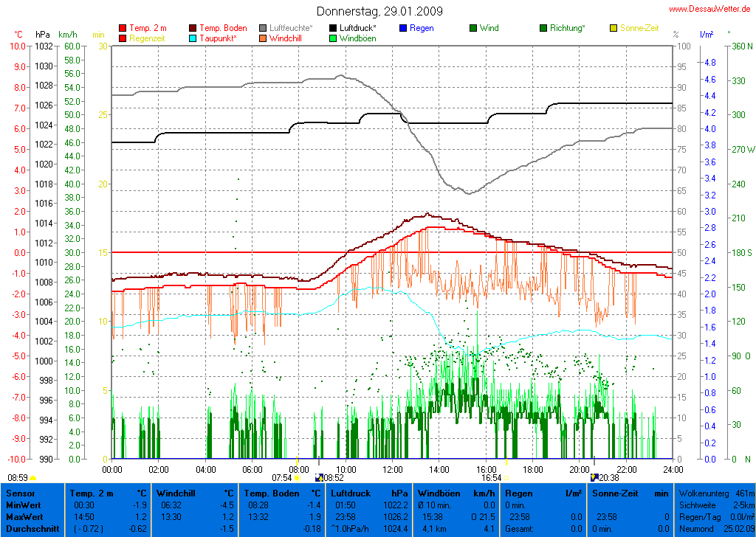The height and width of the screenshot is (537, 756).
Task: Click the chart title Donnerstag, 29.01.2009
Action: click(379, 11)
